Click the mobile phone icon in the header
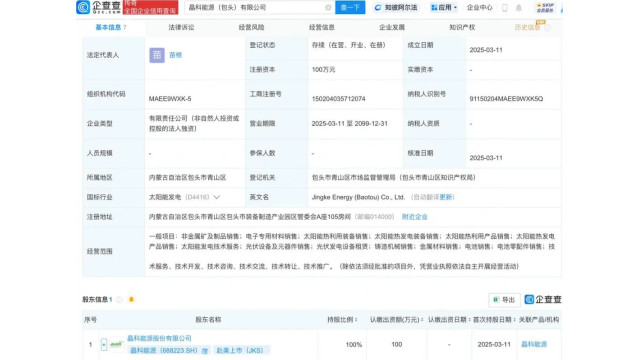Screen dimensions: 640x360 coord(505,7)
